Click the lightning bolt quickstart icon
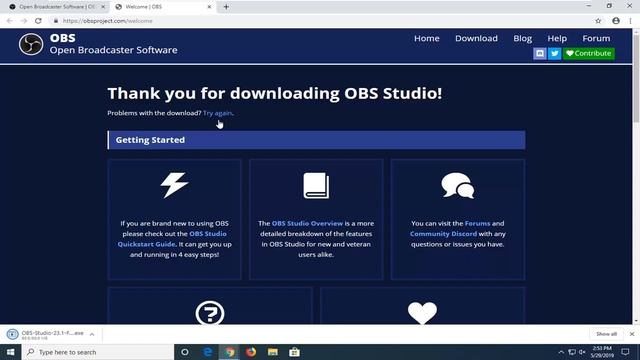 (x=174, y=185)
